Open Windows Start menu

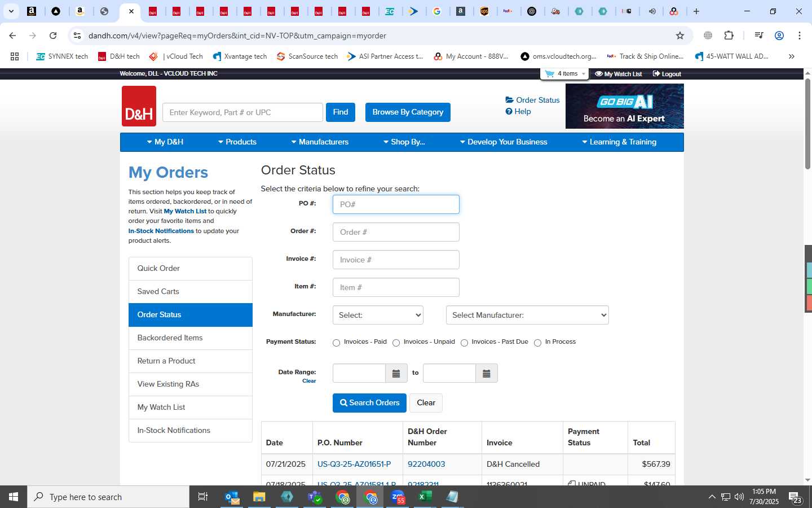click(14, 497)
